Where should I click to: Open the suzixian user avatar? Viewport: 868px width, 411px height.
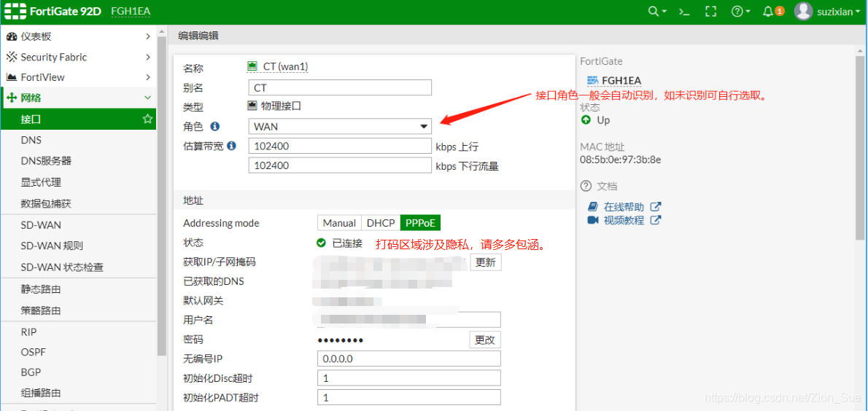pos(804,12)
